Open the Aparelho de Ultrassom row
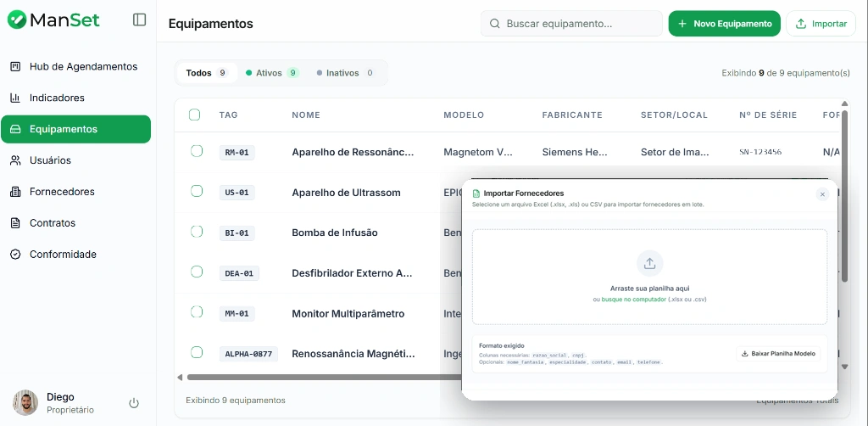 [346, 193]
